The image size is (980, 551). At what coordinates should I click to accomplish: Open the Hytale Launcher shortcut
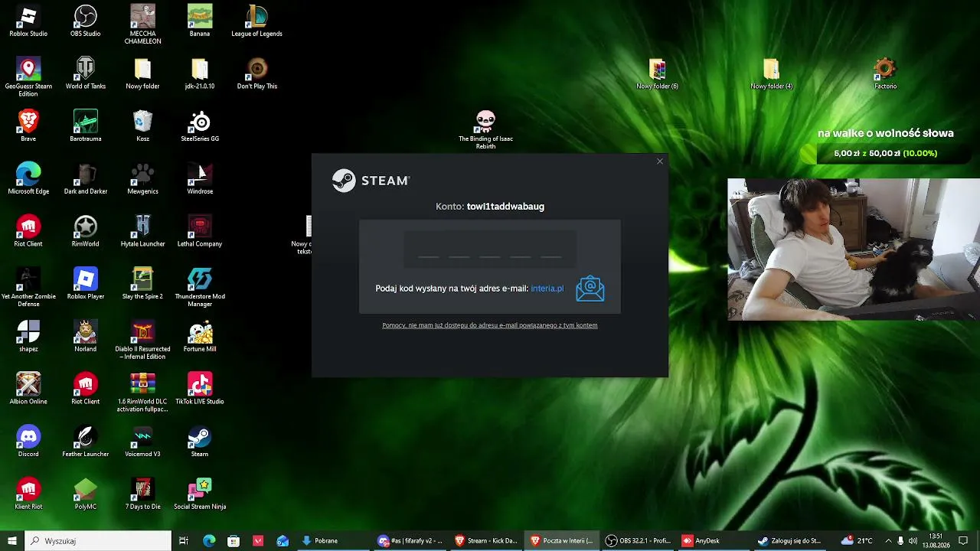[142, 232]
